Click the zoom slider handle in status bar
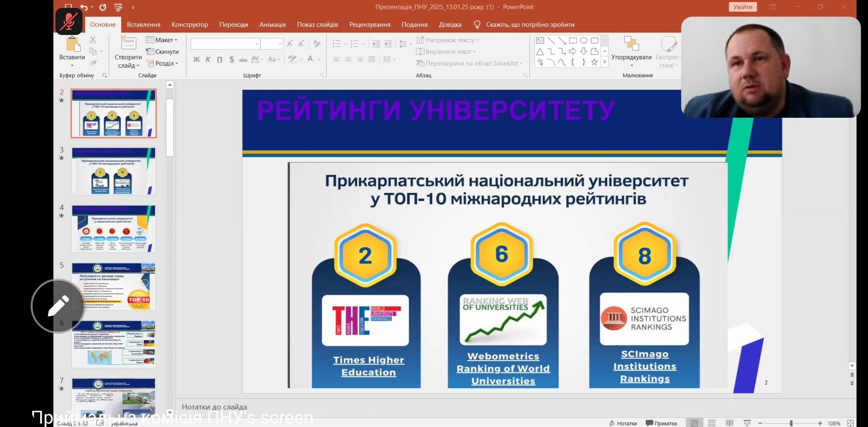The image size is (868, 427). [791, 423]
